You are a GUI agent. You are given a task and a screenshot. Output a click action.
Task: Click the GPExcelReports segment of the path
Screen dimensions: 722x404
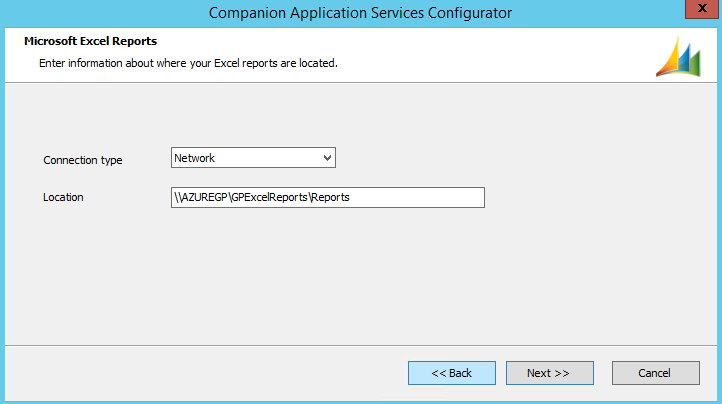269,197
